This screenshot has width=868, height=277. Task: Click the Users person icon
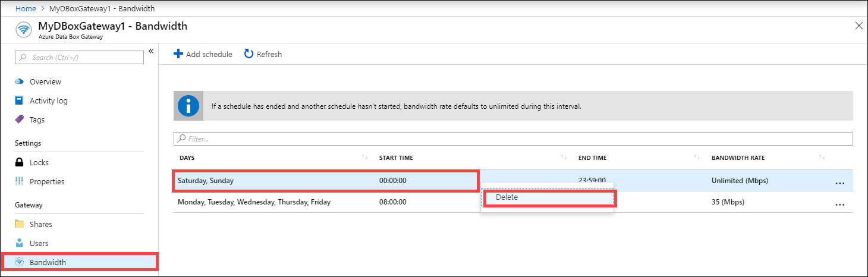pyautogui.click(x=20, y=243)
